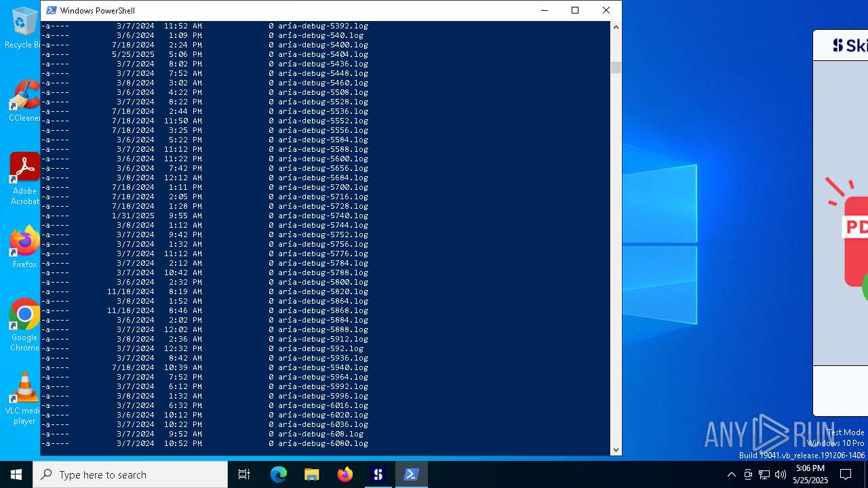The height and width of the screenshot is (488, 868).
Task: Open Recycle Bin desktop icon
Action: click(22, 28)
